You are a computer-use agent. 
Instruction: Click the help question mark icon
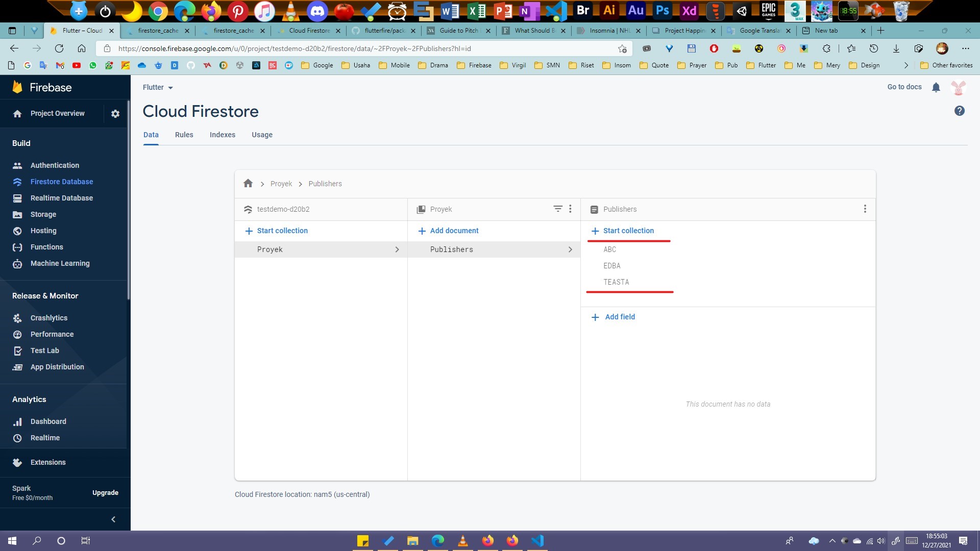[x=960, y=111]
